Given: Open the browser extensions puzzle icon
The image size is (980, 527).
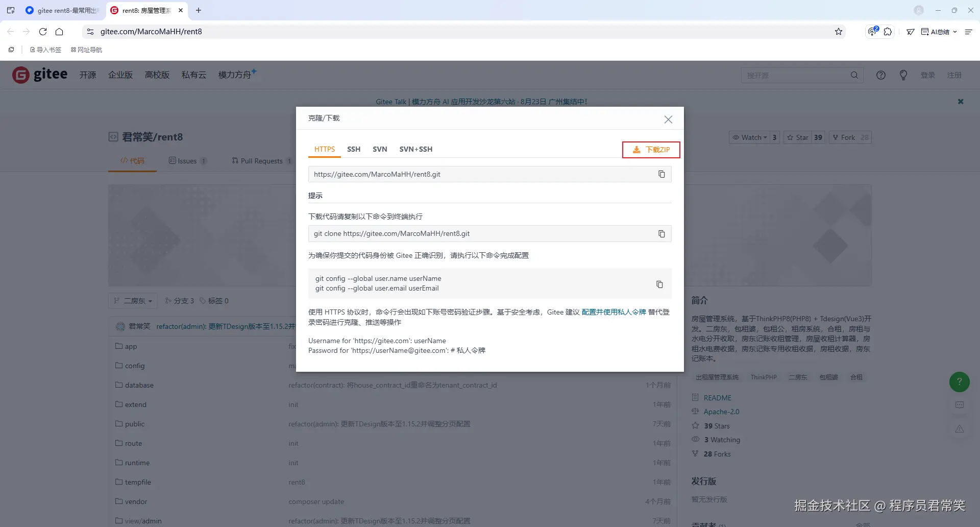Looking at the screenshot, I should coord(888,32).
